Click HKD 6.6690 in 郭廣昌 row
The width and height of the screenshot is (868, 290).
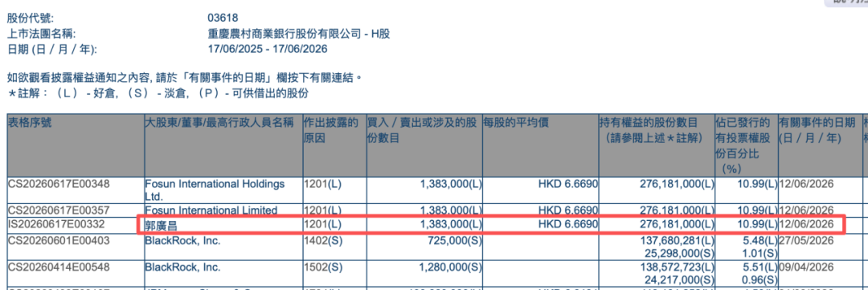click(567, 225)
